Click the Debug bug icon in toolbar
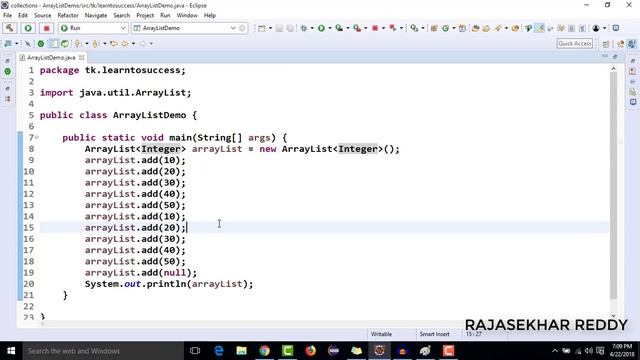640x360 pixels. pyautogui.click(x=304, y=28)
